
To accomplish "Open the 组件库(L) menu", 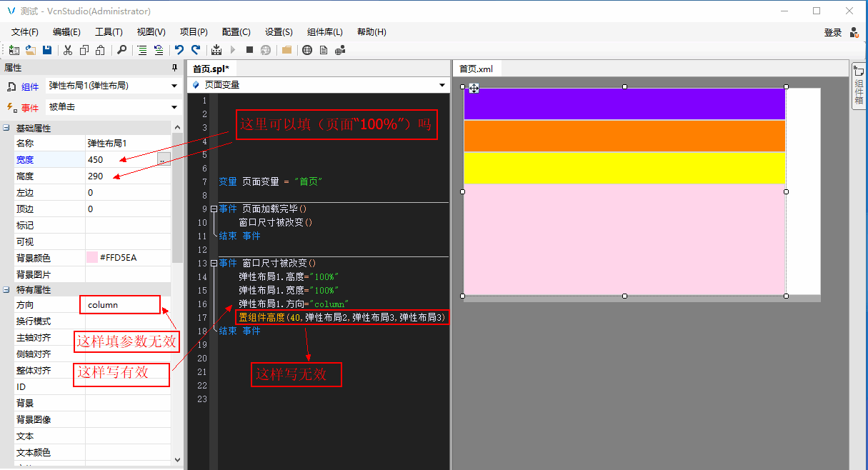I will (x=324, y=32).
